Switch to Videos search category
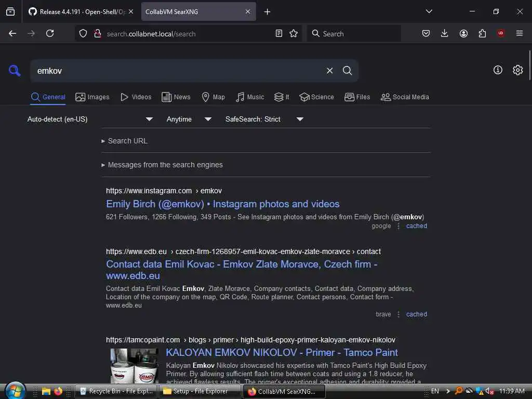The height and width of the screenshot is (399, 532). point(136,97)
